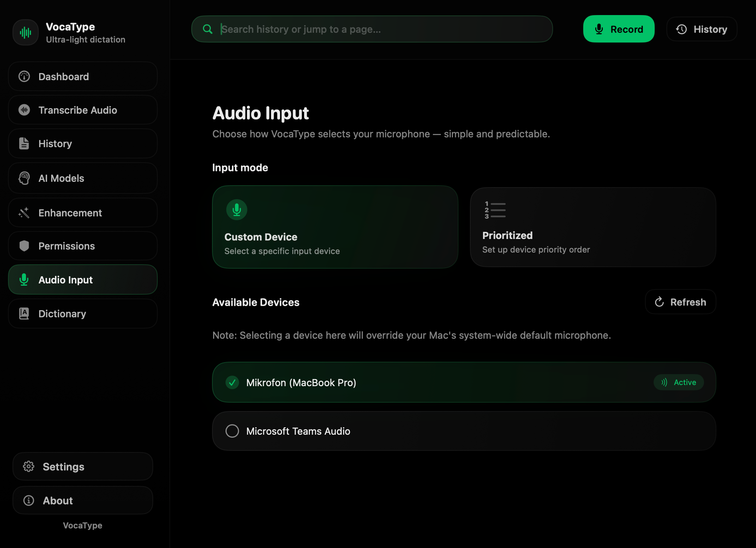Focus the search history input field

click(x=376, y=29)
